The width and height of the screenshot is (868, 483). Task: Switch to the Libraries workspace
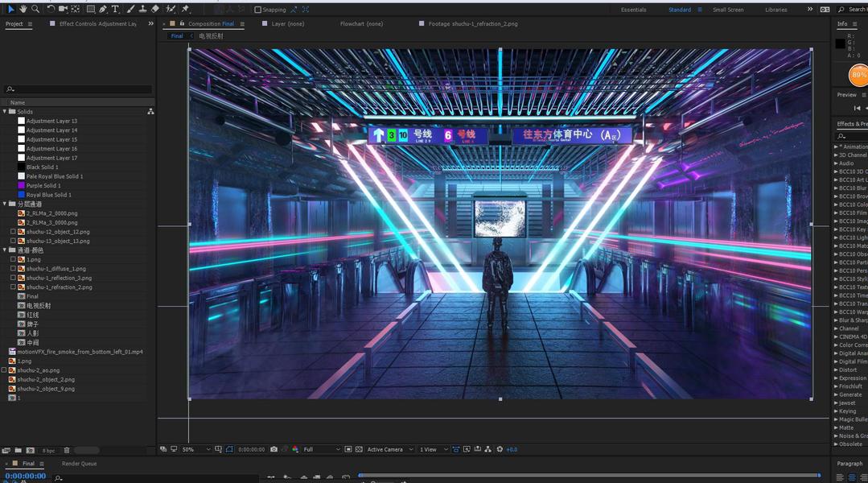click(x=775, y=10)
